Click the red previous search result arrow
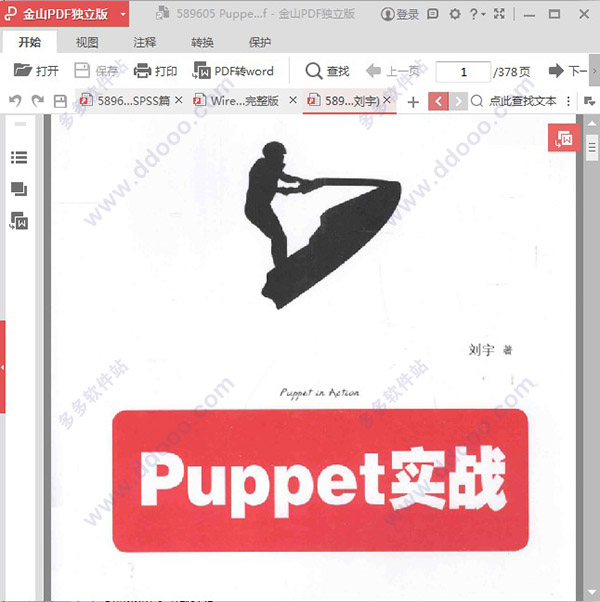This screenshot has width=600, height=602. click(438, 102)
